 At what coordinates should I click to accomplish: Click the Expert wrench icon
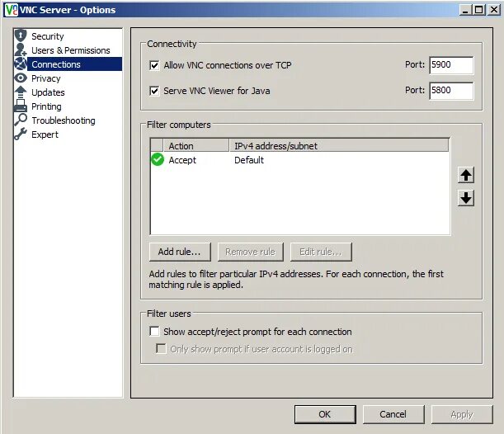[21, 134]
